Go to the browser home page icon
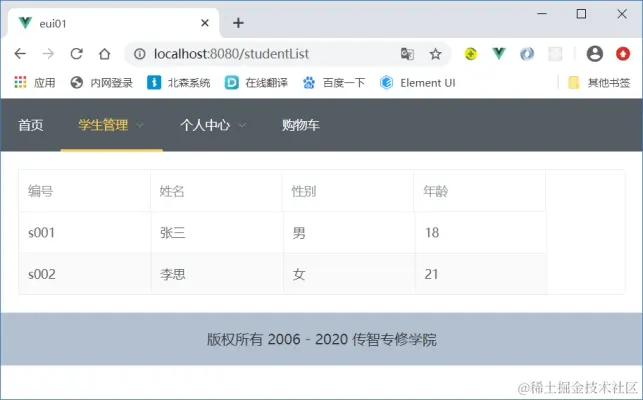Viewport: 643px width, 400px height. (105, 54)
